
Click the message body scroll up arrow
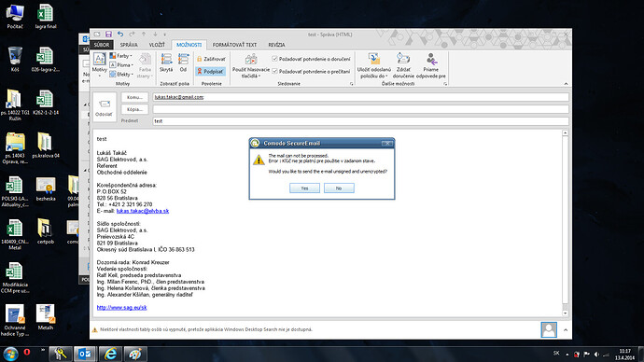pos(566,133)
